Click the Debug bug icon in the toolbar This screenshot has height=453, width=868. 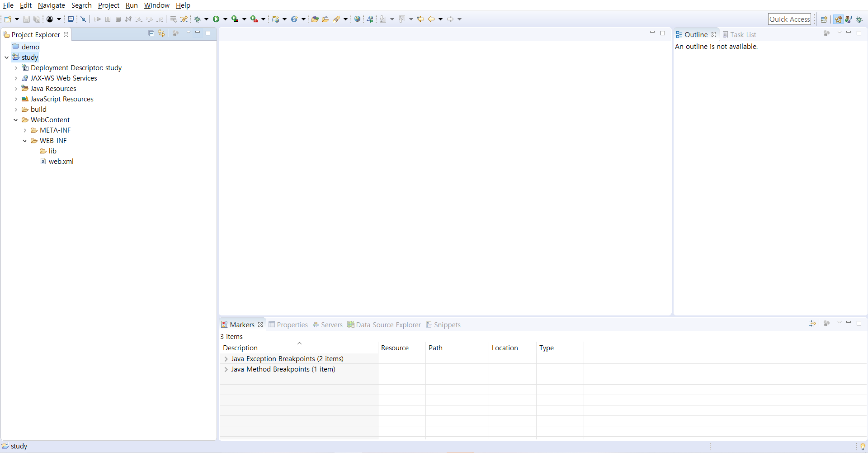point(198,19)
